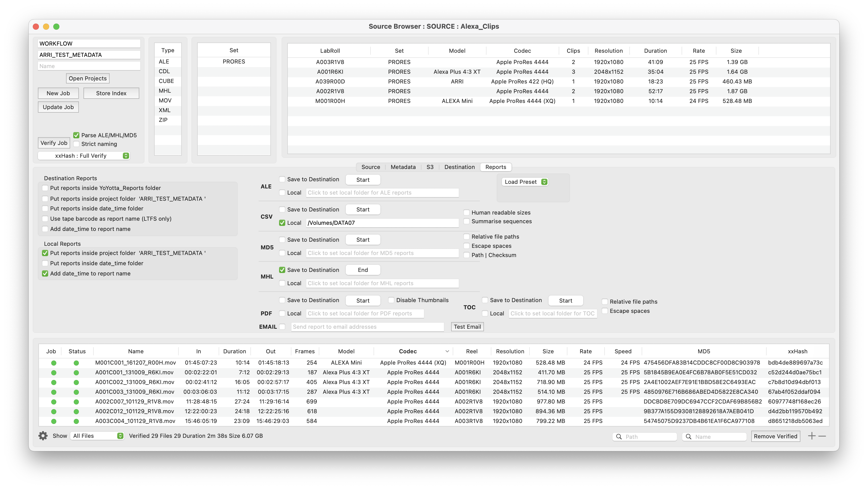The image size is (868, 489).
Task: Click the Store Index button
Action: coord(111,93)
